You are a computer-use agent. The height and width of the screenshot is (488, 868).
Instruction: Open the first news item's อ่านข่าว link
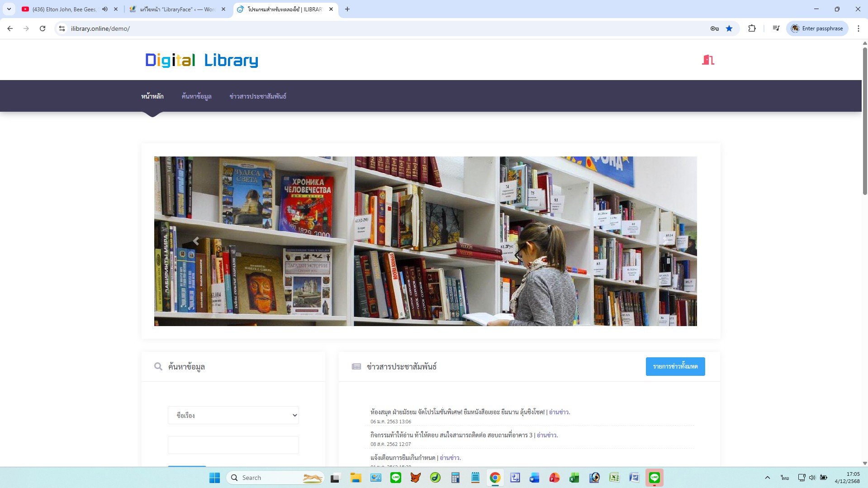coord(559,412)
